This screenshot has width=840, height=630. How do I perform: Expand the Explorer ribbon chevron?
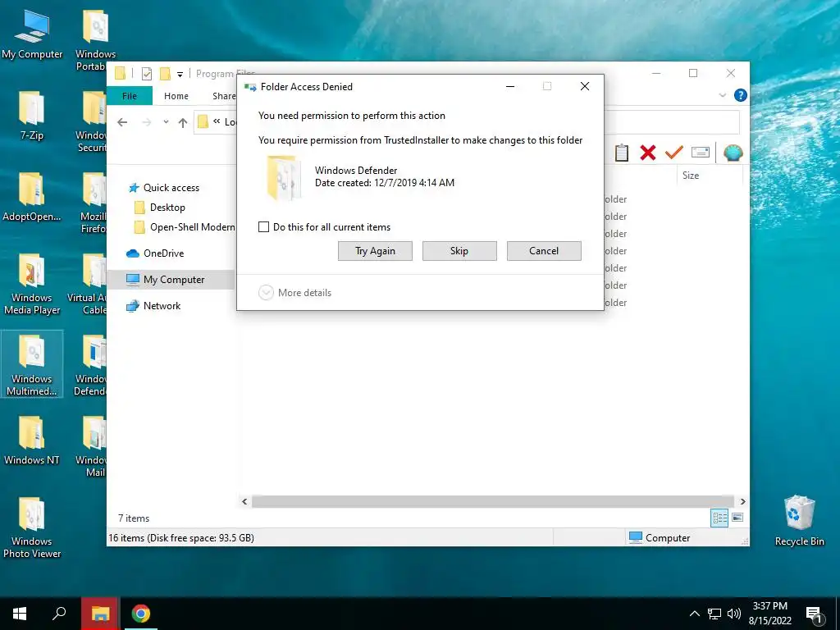[x=722, y=95]
